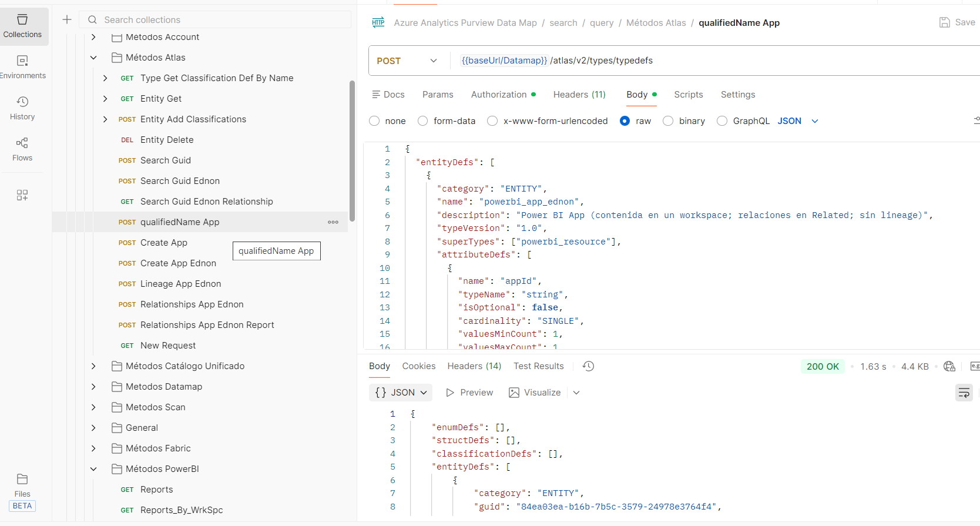Switch to the request Settings tab

tap(738, 95)
